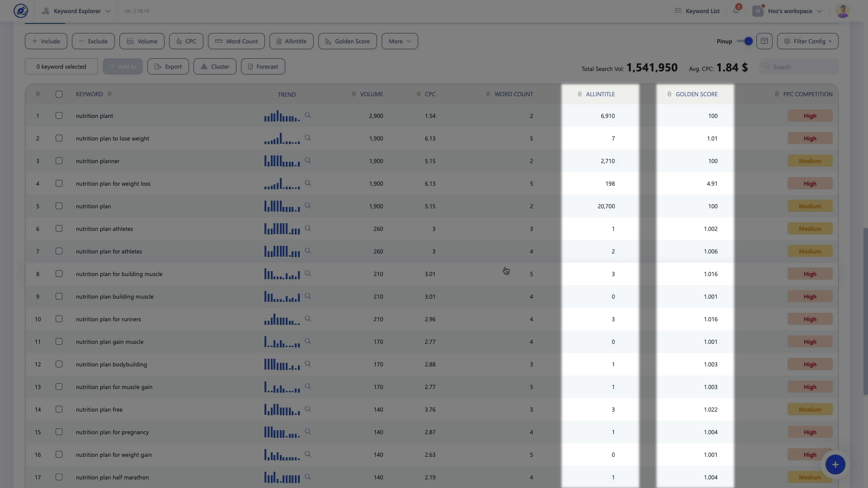Open the Keyword Explorer menu

tap(77, 11)
